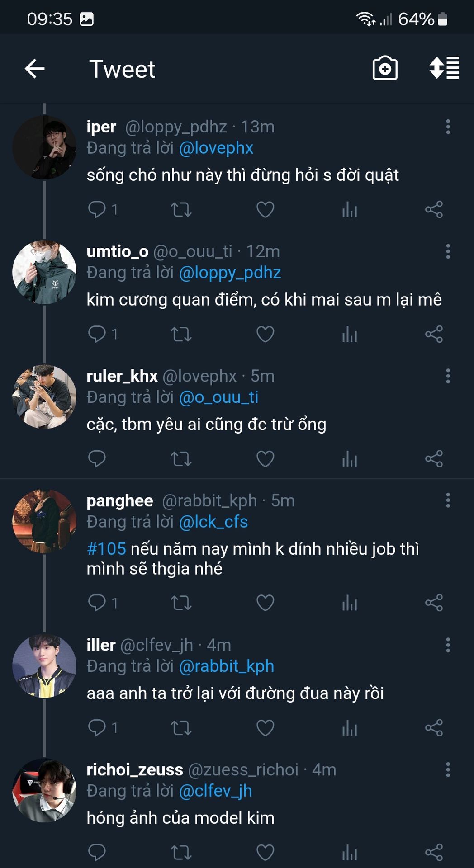
Task: Open umtio_o's profile picture
Action: (44, 272)
